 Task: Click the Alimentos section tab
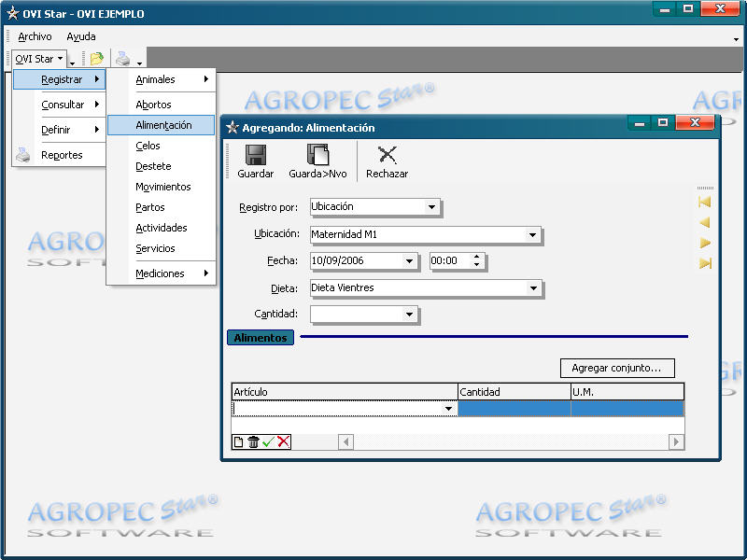click(261, 337)
